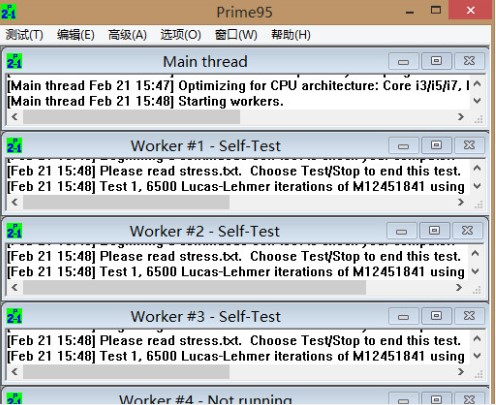This screenshot has width=496, height=405.
Task: Open the 选项(O) menu
Action: point(181,35)
